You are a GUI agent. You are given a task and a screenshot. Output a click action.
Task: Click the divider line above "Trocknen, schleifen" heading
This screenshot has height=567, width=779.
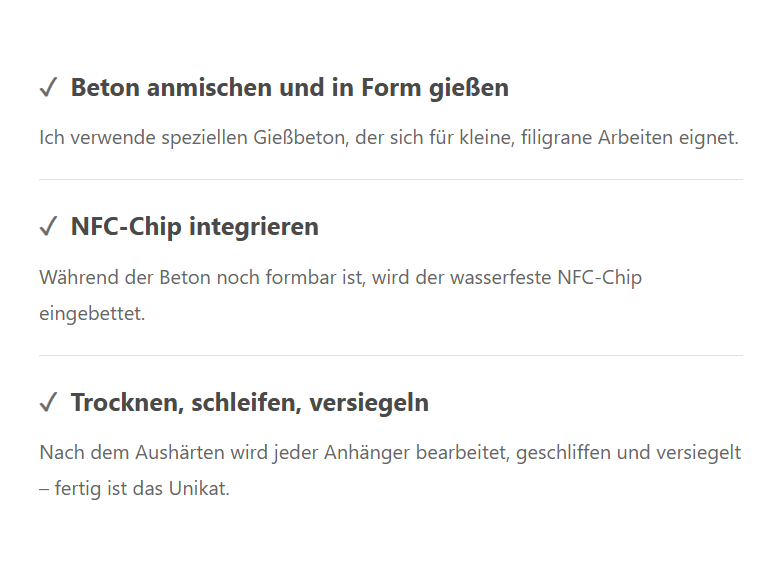pyautogui.click(x=391, y=355)
